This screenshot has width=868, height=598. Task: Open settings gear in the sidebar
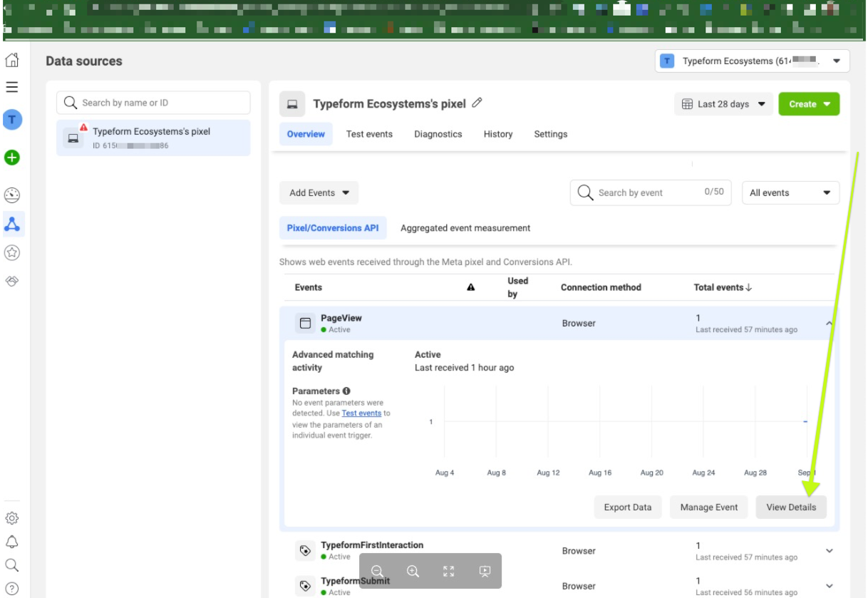12,518
